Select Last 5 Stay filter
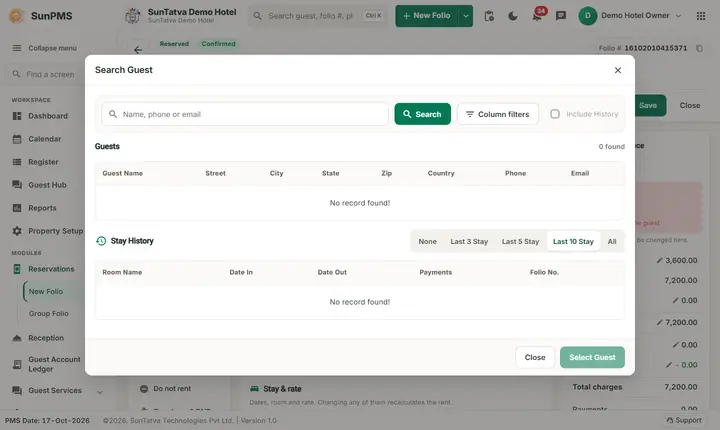The image size is (720, 430). (x=520, y=241)
